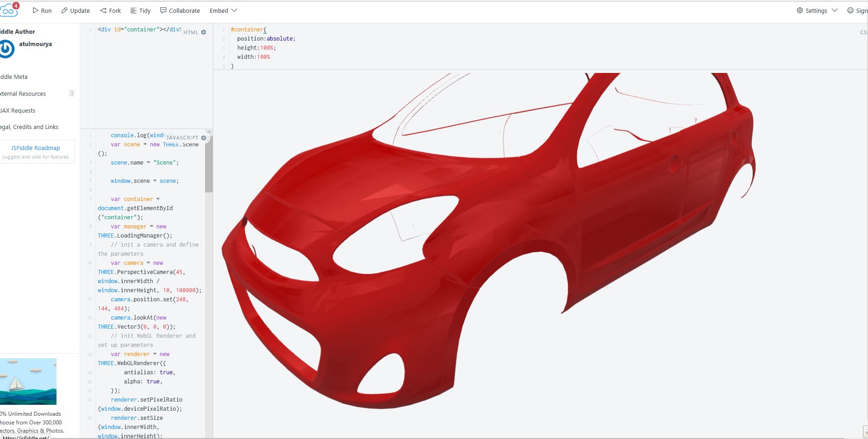The image size is (868, 439).
Task: Visit the JSFiddle Roadmap link
Action: 36,148
